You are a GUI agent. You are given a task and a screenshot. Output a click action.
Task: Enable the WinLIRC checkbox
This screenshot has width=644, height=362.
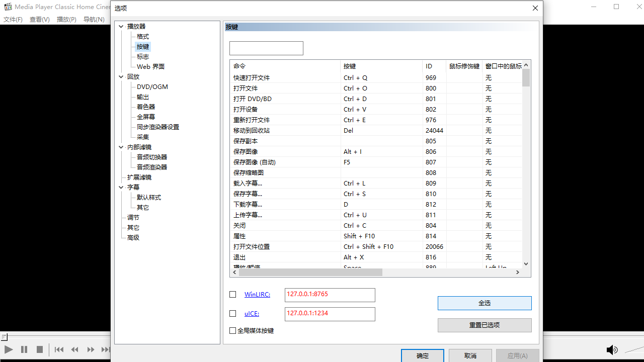coord(232,294)
